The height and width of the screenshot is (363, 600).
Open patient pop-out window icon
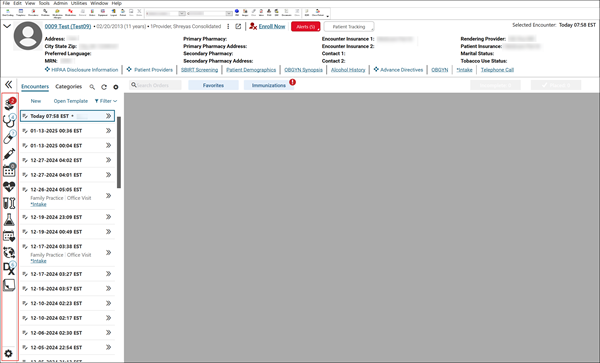[238, 26]
